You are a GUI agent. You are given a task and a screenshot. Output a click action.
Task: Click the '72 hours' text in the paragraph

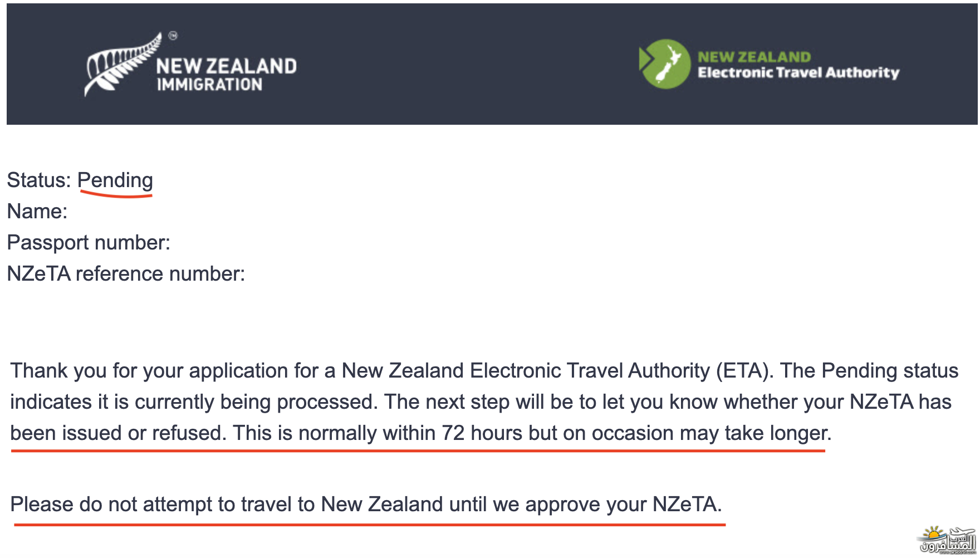(482, 433)
